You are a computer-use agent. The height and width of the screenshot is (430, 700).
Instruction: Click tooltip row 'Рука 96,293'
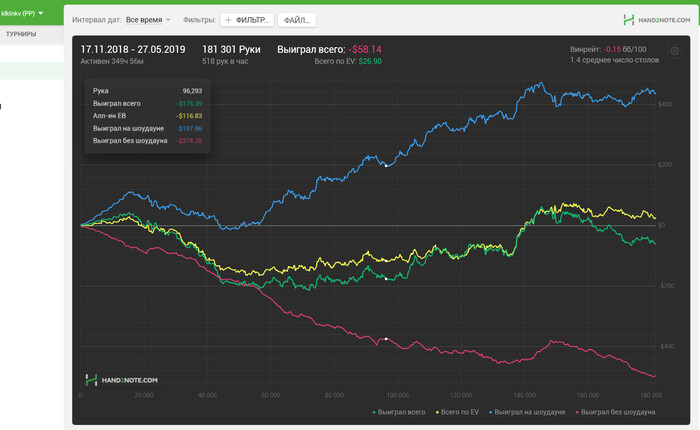147,91
